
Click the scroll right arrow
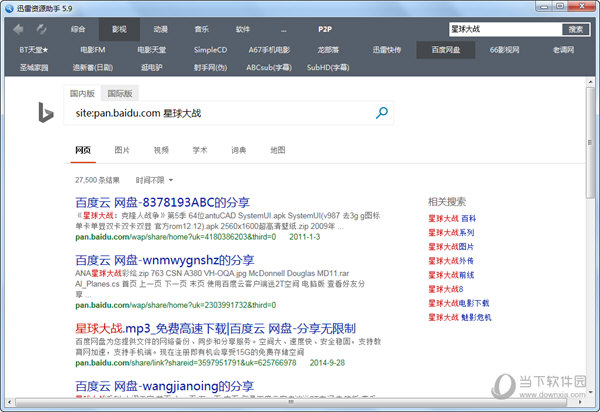pos(580,402)
